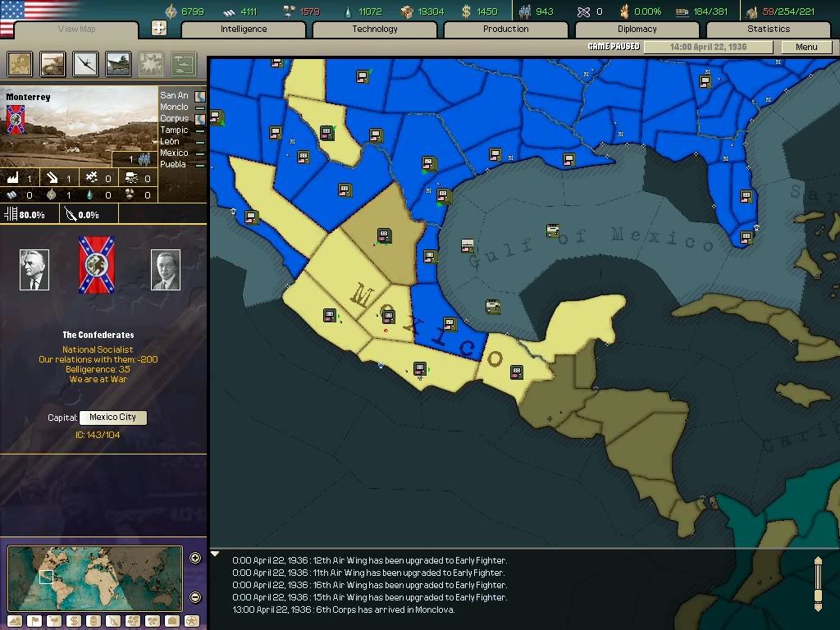Click the money dollar icon showing 1450
The width and height of the screenshot is (840, 630).
[x=466, y=11]
